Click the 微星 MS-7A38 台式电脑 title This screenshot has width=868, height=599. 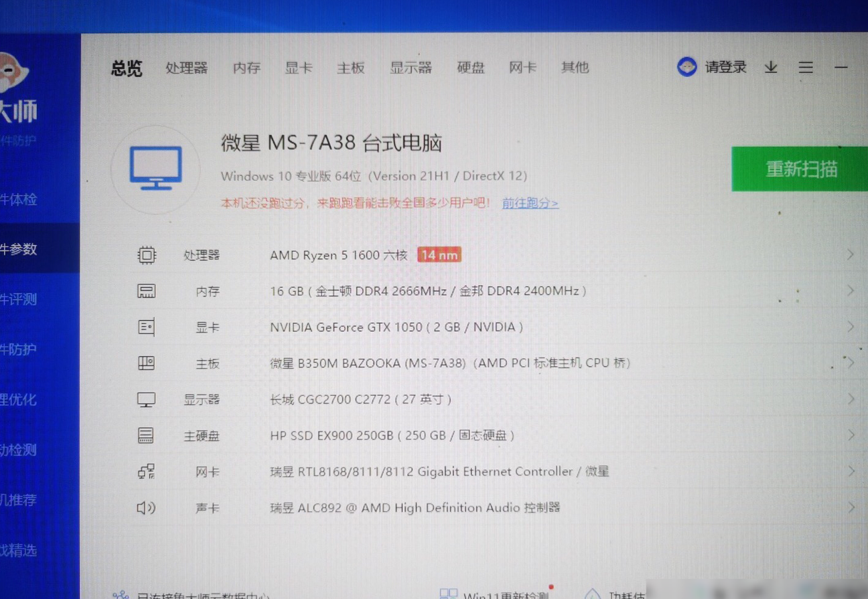click(332, 143)
